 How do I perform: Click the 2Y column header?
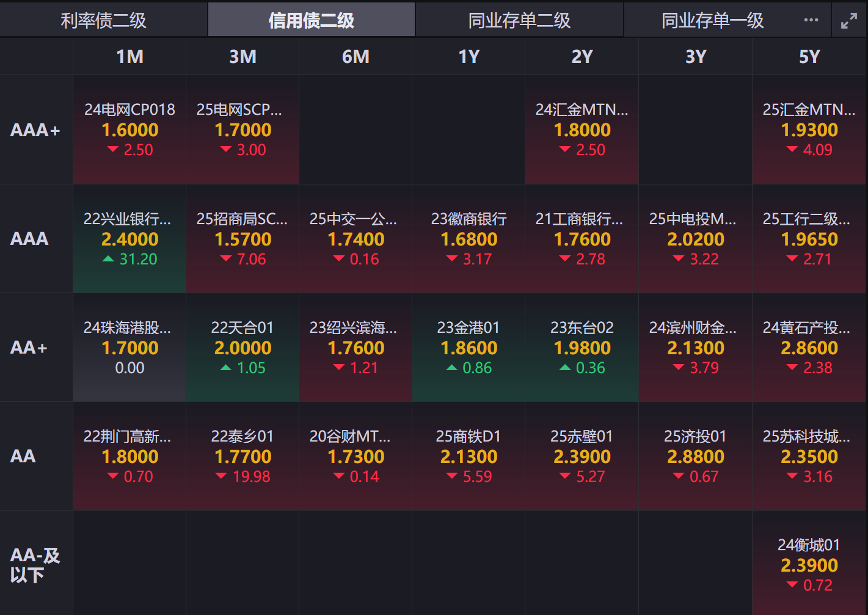582,57
